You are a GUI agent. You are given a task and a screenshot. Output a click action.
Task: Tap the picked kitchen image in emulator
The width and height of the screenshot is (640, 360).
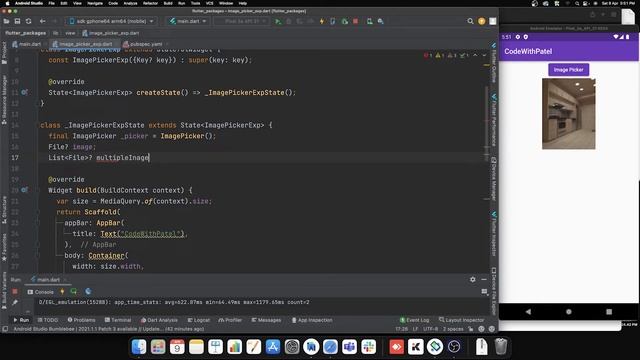(569, 114)
